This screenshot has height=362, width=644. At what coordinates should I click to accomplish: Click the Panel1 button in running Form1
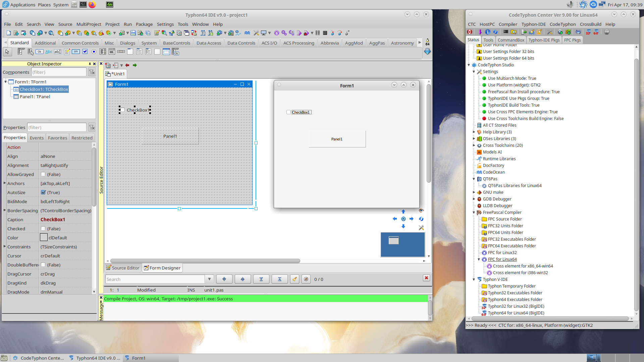(337, 139)
